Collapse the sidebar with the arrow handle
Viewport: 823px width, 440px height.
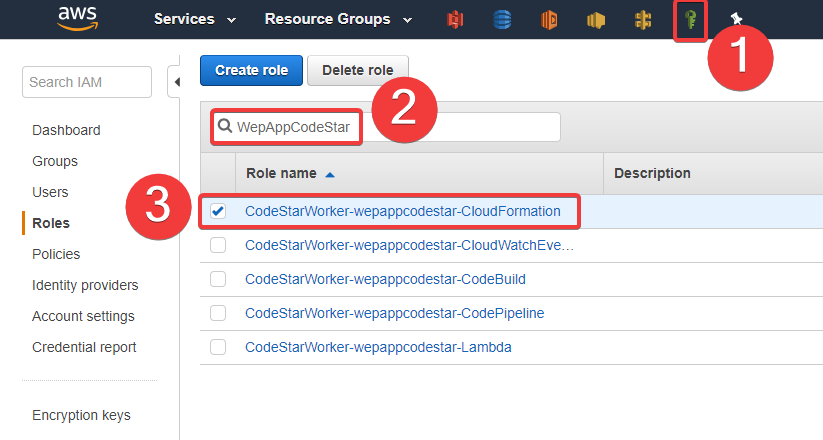pyautogui.click(x=176, y=82)
